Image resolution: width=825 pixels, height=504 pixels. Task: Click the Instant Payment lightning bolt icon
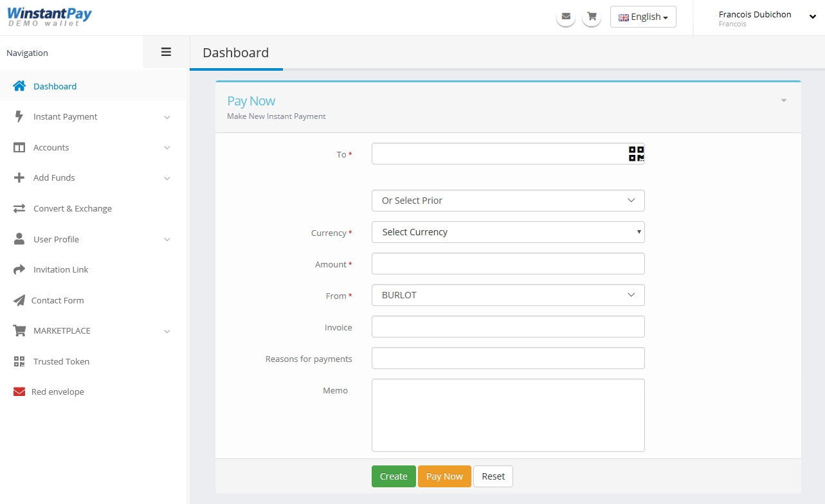pyautogui.click(x=19, y=116)
